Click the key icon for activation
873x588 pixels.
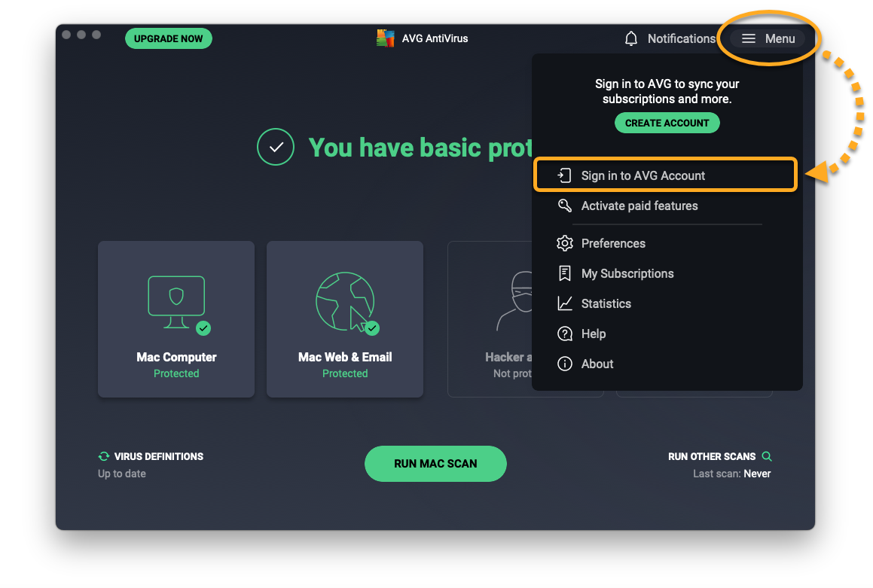click(x=565, y=206)
